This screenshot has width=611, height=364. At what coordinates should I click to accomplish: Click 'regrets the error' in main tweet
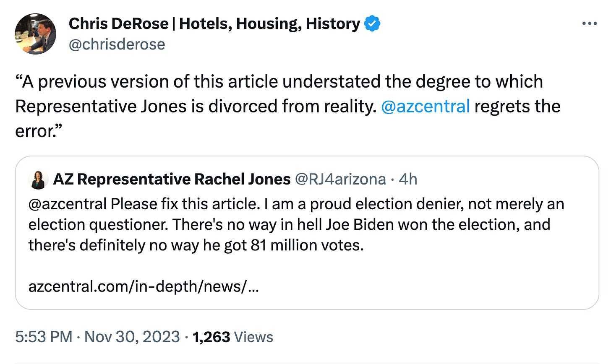point(517,107)
